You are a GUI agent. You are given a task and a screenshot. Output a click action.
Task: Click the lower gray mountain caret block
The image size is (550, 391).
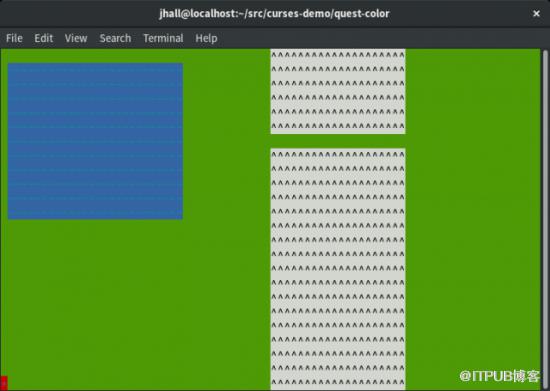tap(338, 269)
